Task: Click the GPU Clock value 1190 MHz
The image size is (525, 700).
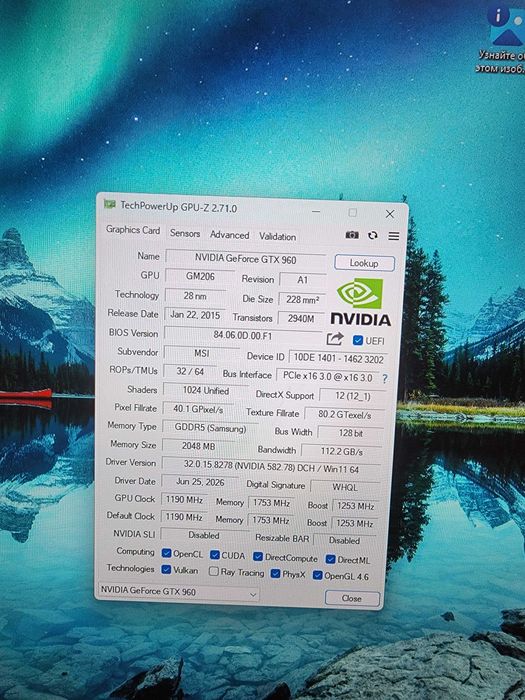Action: point(184,500)
